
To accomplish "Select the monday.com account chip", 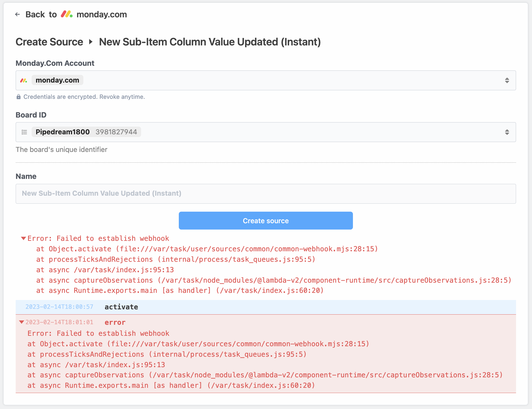I will click(57, 80).
